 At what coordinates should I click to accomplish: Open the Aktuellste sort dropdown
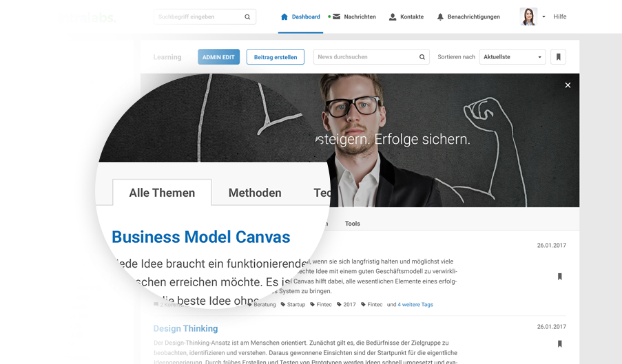[513, 57]
